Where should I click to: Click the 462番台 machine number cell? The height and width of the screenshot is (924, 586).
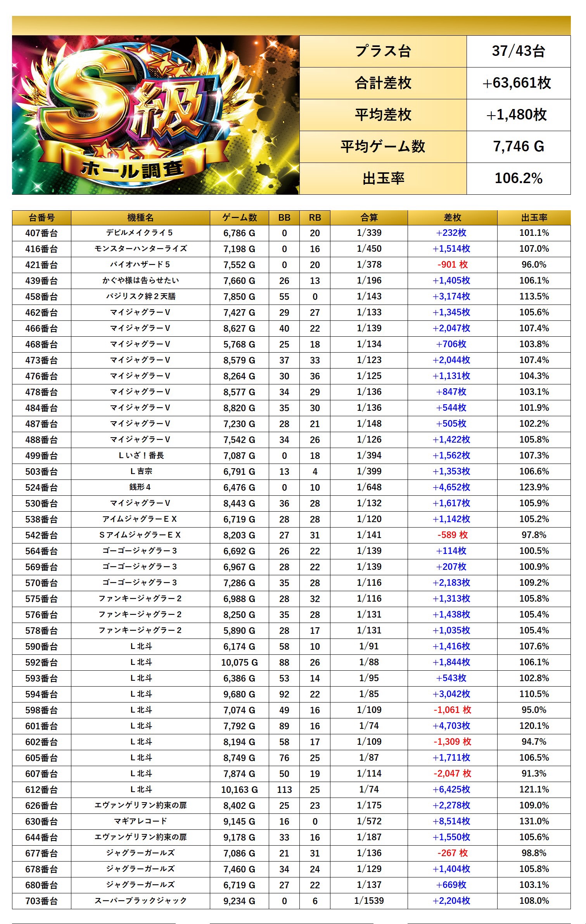click(41, 313)
